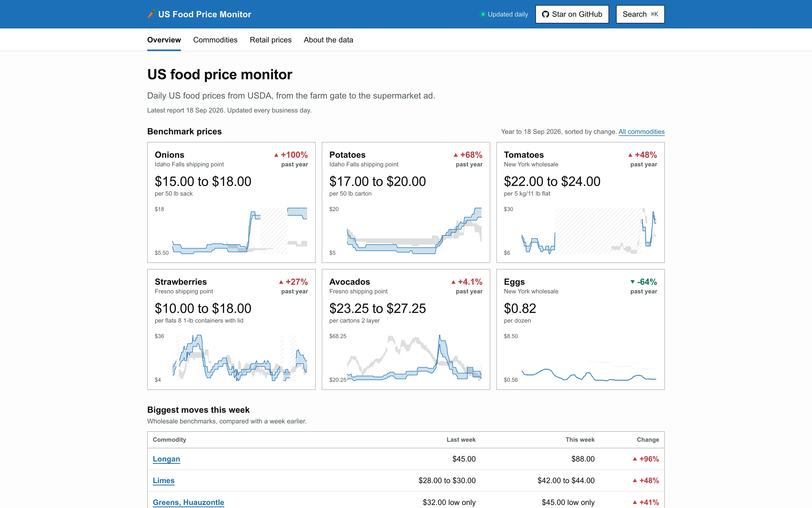Click the red up arrow beside +100% on Onions
812x508 pixels.
[276, 155]
